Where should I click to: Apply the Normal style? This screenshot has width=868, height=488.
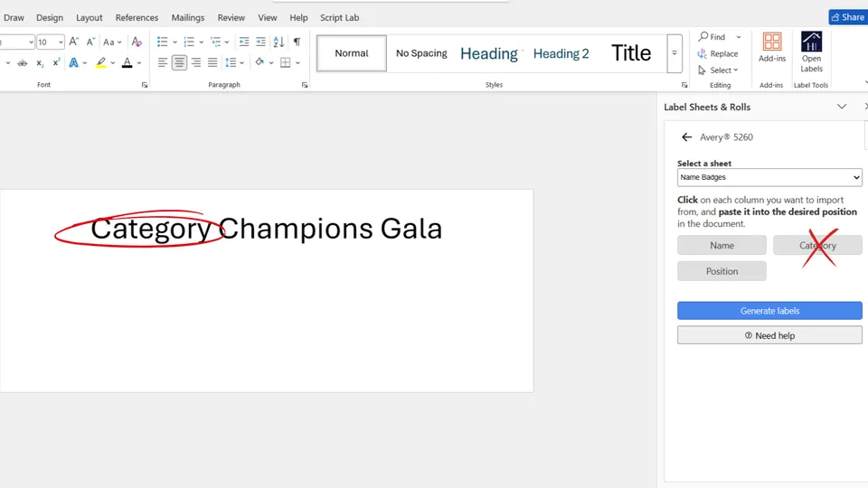pos(352,53)
